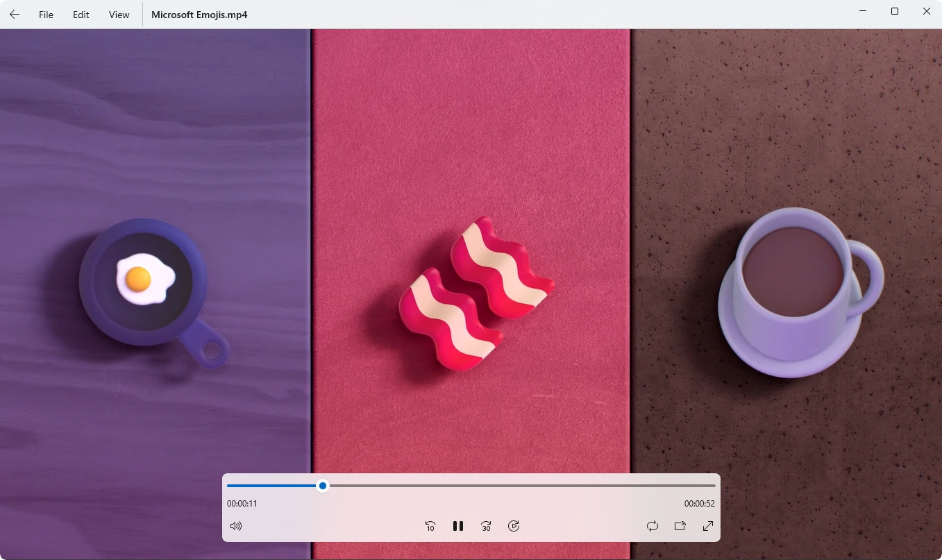Image resolution: width=942 pixels, height=560 pixels.
Task: Open the File menu
Action: click(x=46, y=15)
